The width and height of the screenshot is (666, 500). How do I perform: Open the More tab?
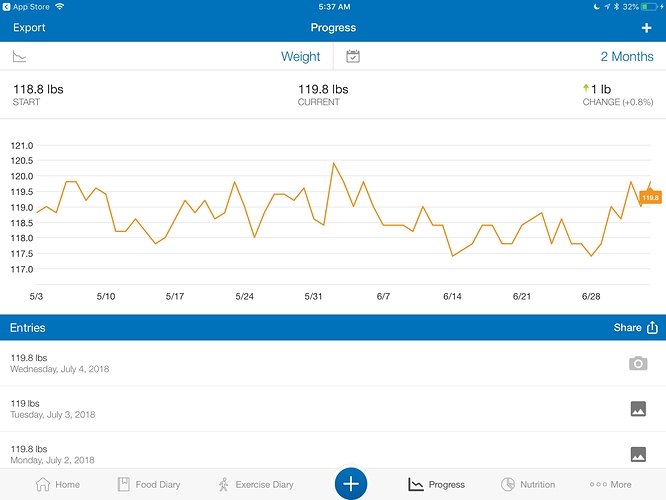click(610, 484)
